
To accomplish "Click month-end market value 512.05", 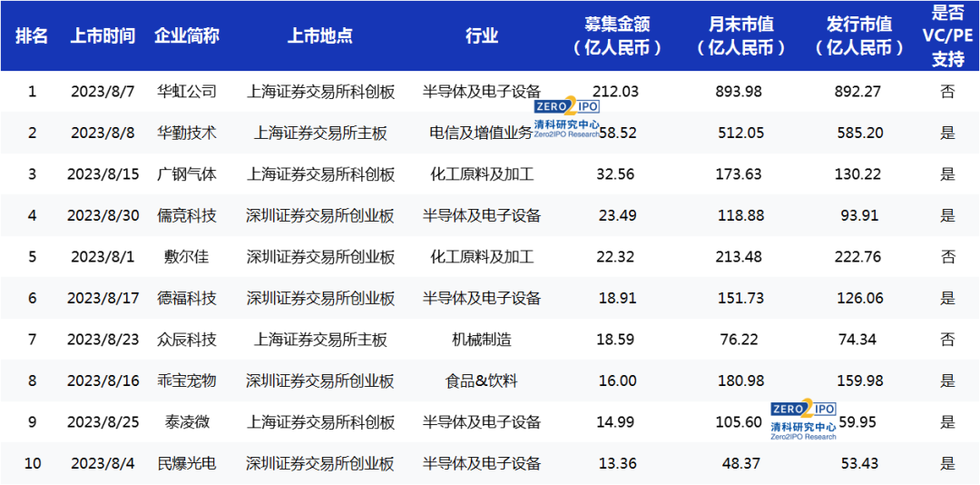I will (741, 133).
